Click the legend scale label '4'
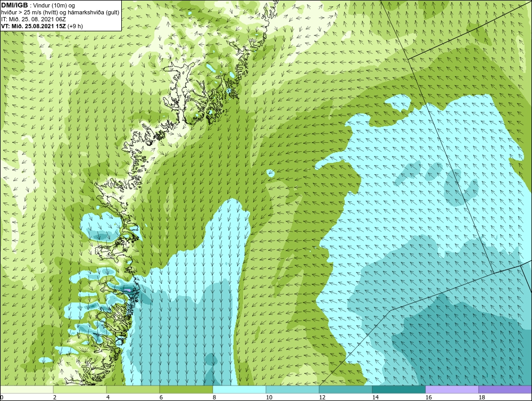The width and height of the screenshot is (532, 401). 108,397
